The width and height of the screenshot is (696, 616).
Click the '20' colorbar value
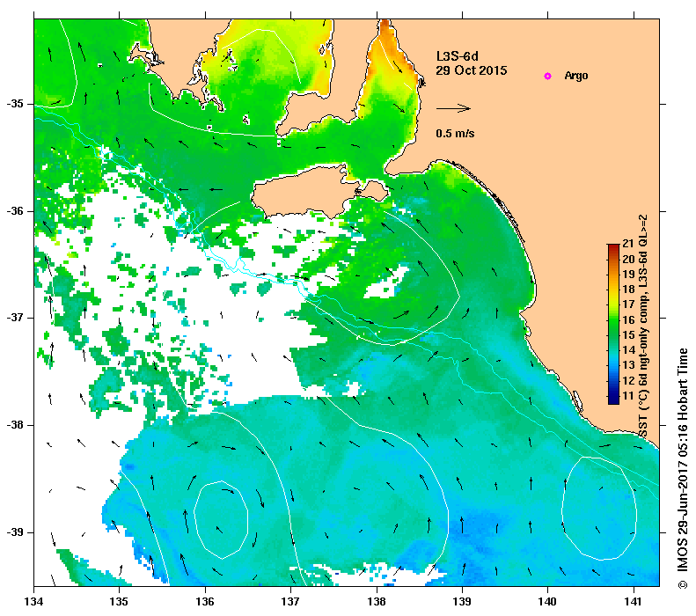pos(628,259)
